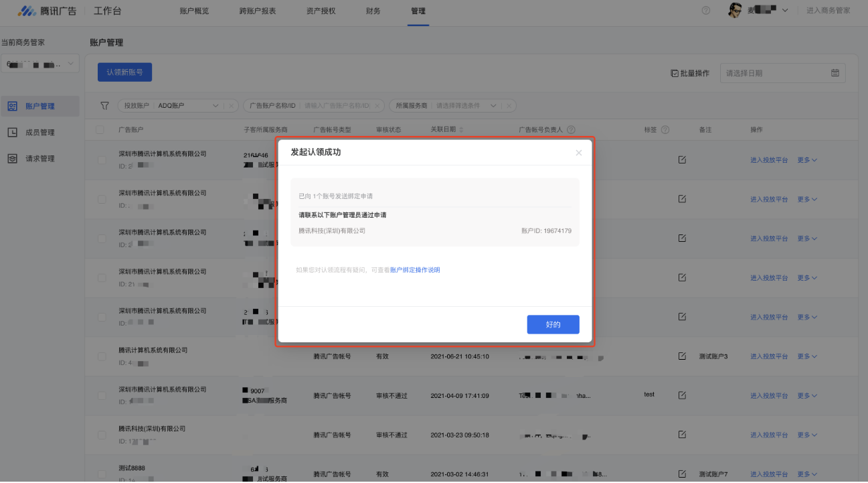Close the 发起认领成功 dialog with X
The width and height of the screenshot is (868, 483).
point(579,153)
